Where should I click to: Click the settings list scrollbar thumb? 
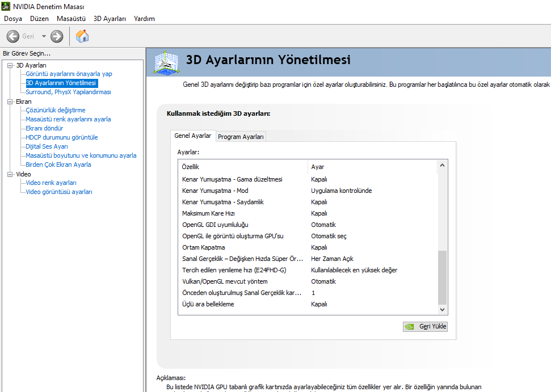point(443,277)
